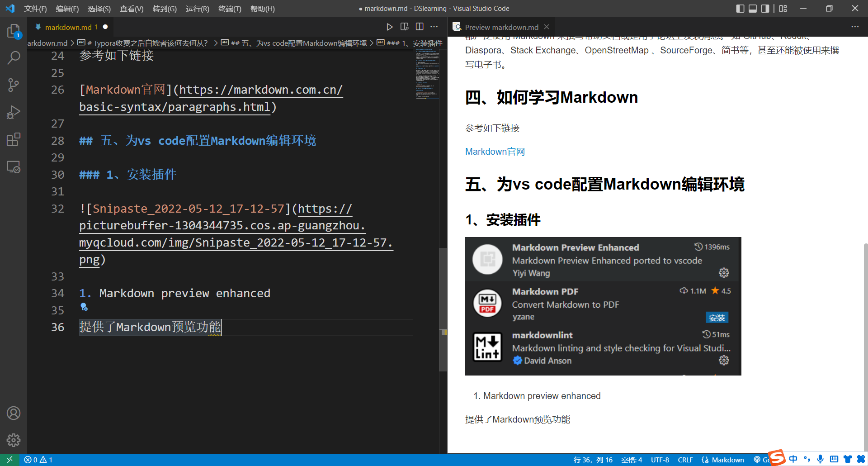Open the Explorer view in activity bar
Viewport: 868px width, 466px height.
[14, 31]
